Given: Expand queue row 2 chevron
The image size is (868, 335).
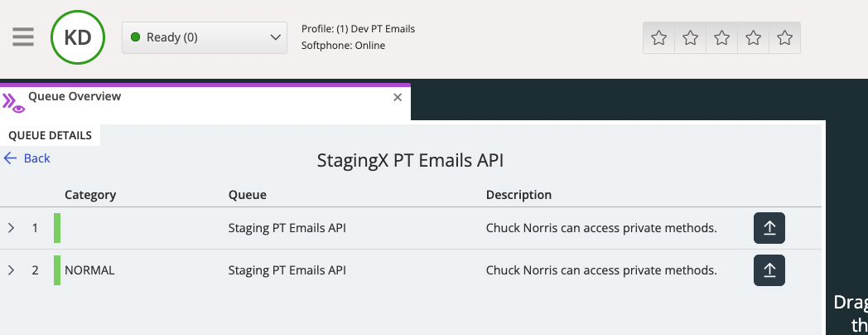Looking at the screenshot, I should pyautogui.click(x=12, y=270).
